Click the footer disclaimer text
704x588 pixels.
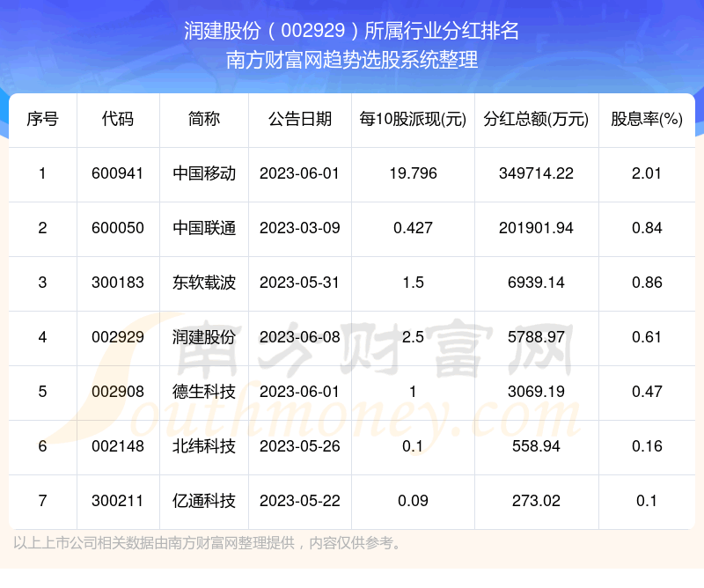[208, 542]
